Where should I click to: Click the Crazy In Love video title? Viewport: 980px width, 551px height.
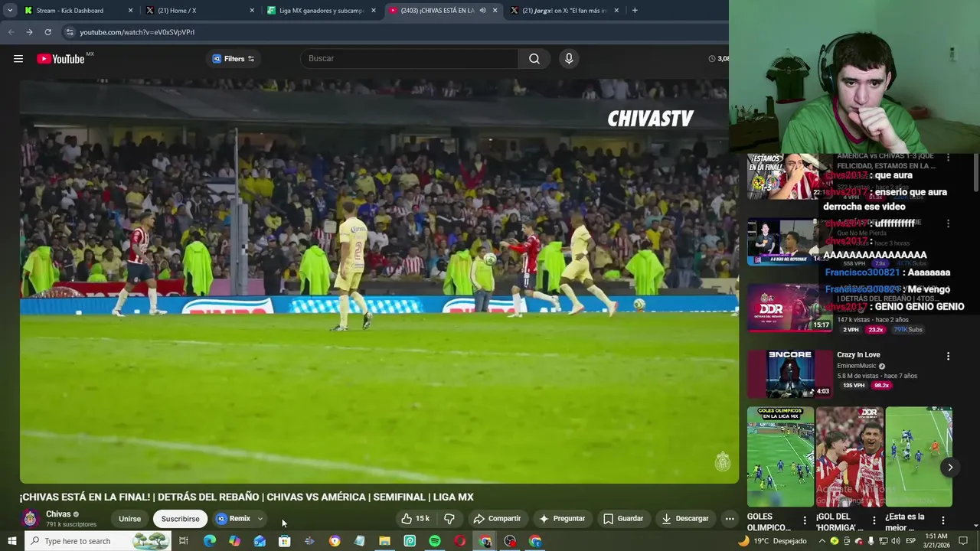[858, 355]
